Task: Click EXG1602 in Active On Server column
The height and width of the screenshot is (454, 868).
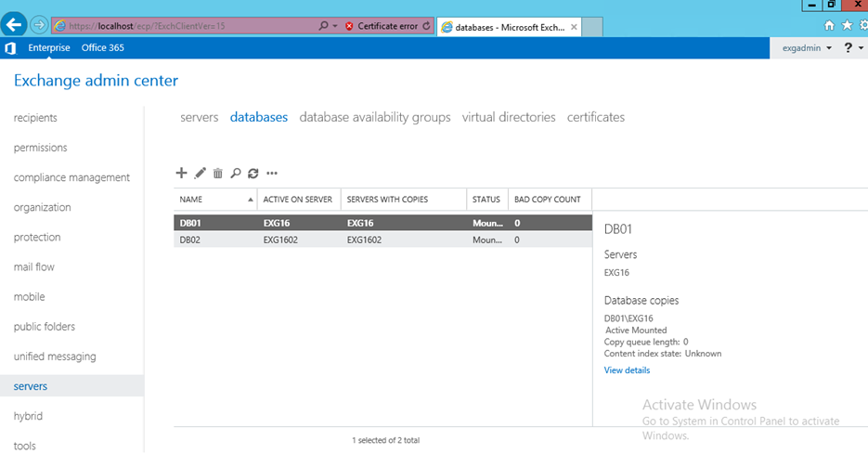Action: [x=280, y=240]
